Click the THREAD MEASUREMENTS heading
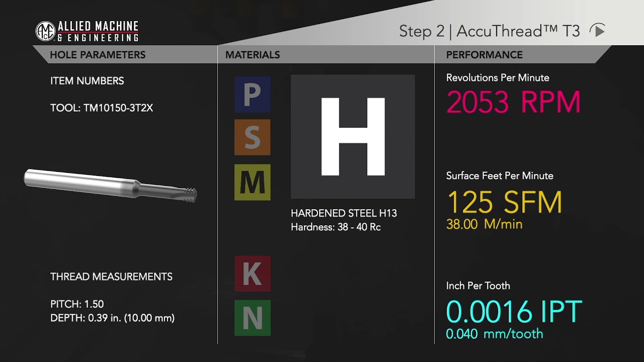This screenshot has width=644, height=362. (x=111, y=277)
